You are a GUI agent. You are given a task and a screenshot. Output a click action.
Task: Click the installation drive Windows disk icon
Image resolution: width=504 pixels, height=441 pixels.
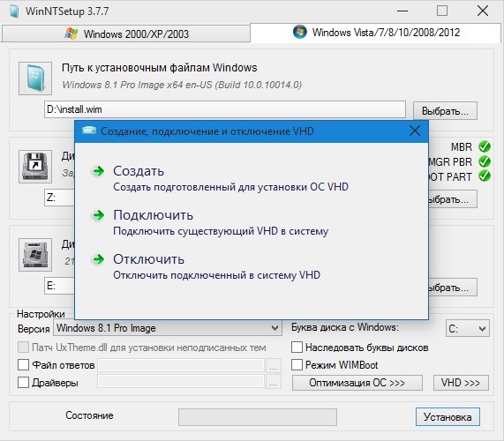pos(35,255)
